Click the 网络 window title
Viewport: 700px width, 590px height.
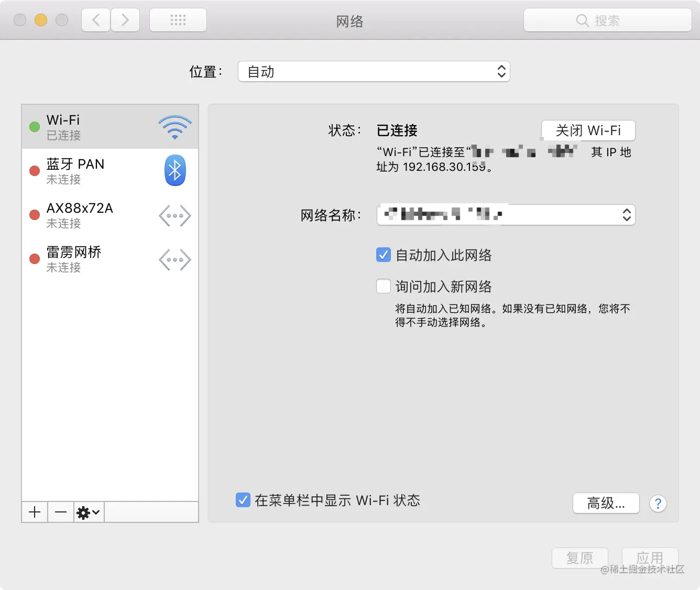click(x=350, y=21)
